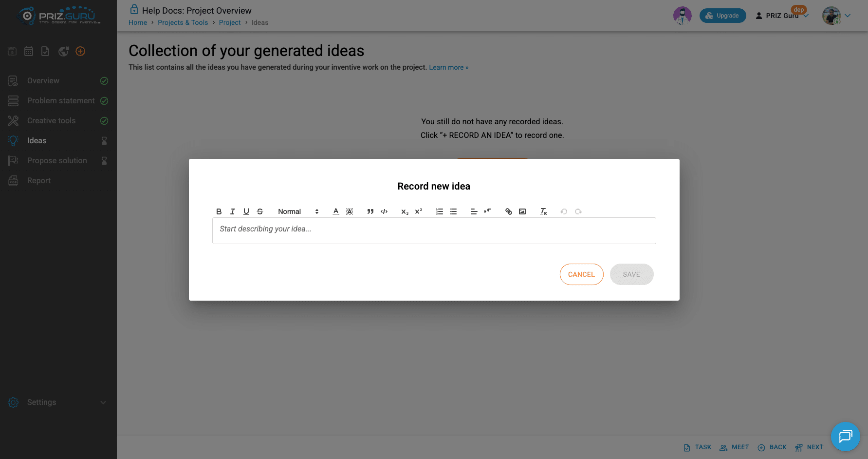Insert a blockquote
Viewport: 868px width, 459px height.
pyautogui.click(x=370, y=211)
